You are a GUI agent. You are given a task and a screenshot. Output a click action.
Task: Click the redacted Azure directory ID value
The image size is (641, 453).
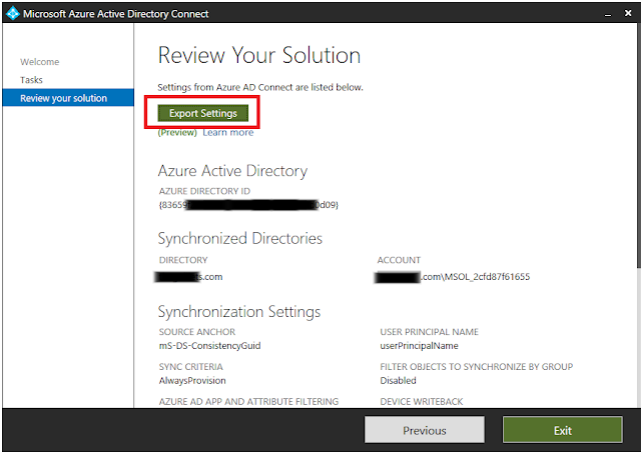point(249,205)
